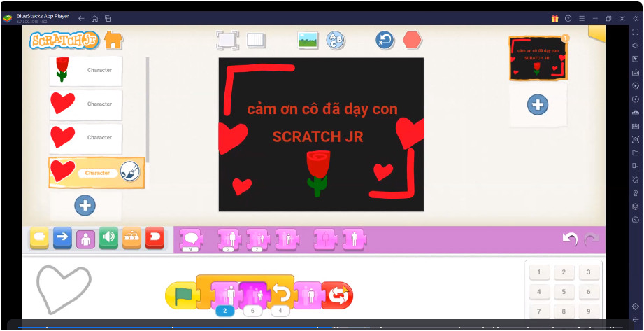The image size is (644, 331).
Task: Pick the Reset Size block in palette
Action: [287, 239]
